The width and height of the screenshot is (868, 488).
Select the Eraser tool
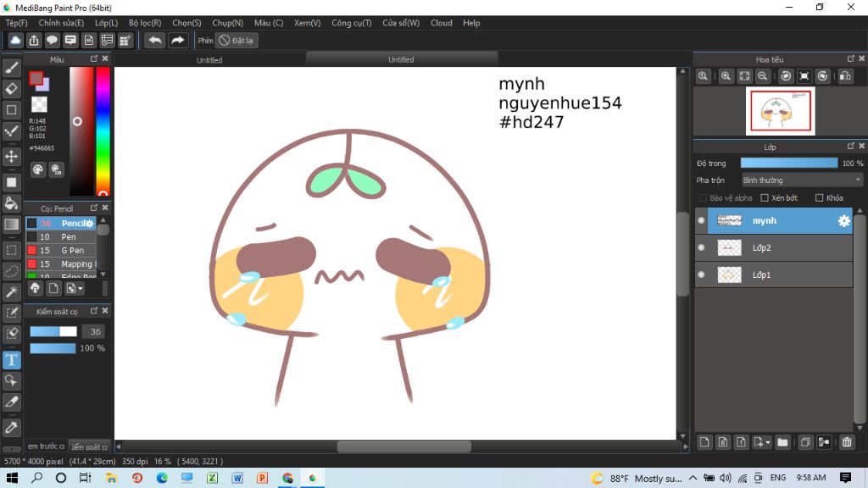coord(12,89)
